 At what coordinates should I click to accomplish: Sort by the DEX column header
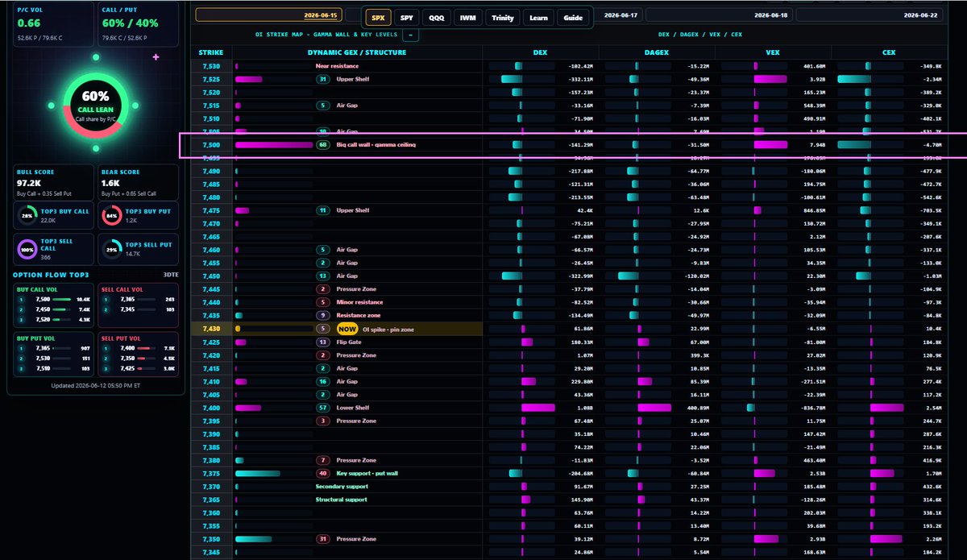540,52
